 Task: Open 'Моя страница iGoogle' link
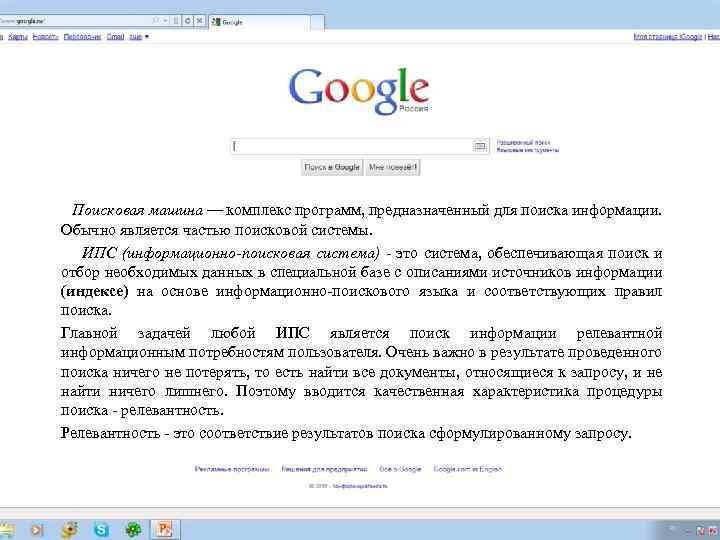668,37
